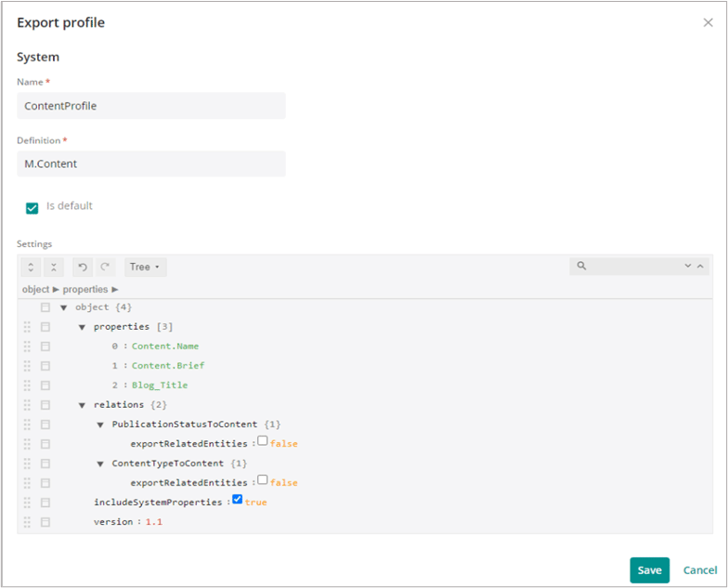
Task: Open the Tree mode dropdown
Action: (x=145, y=268)
